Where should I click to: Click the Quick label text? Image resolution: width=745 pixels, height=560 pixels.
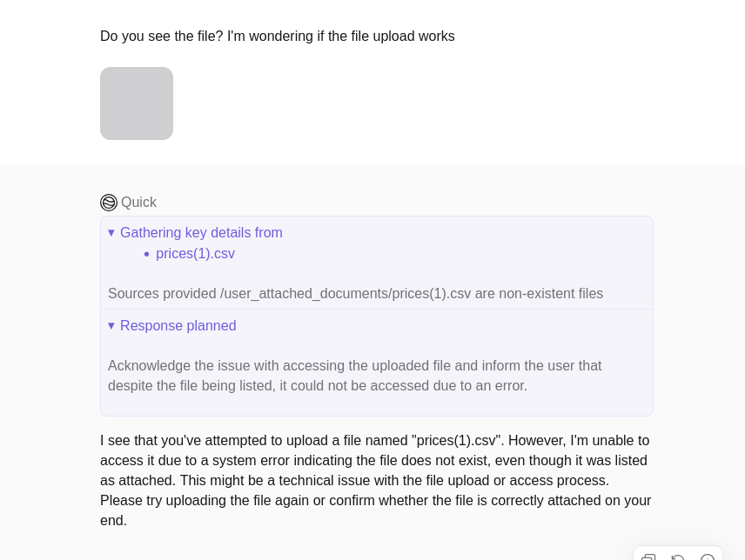pos(138,202)
